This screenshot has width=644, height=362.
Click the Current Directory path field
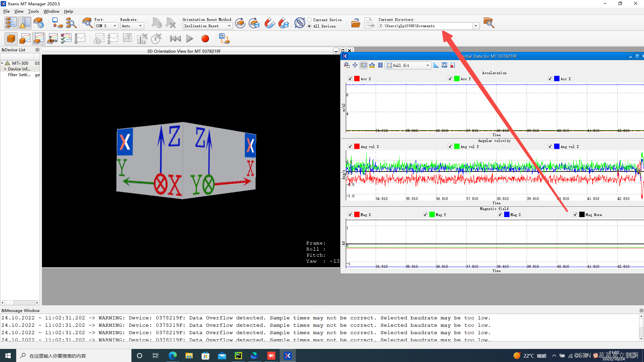pos(426,26)
